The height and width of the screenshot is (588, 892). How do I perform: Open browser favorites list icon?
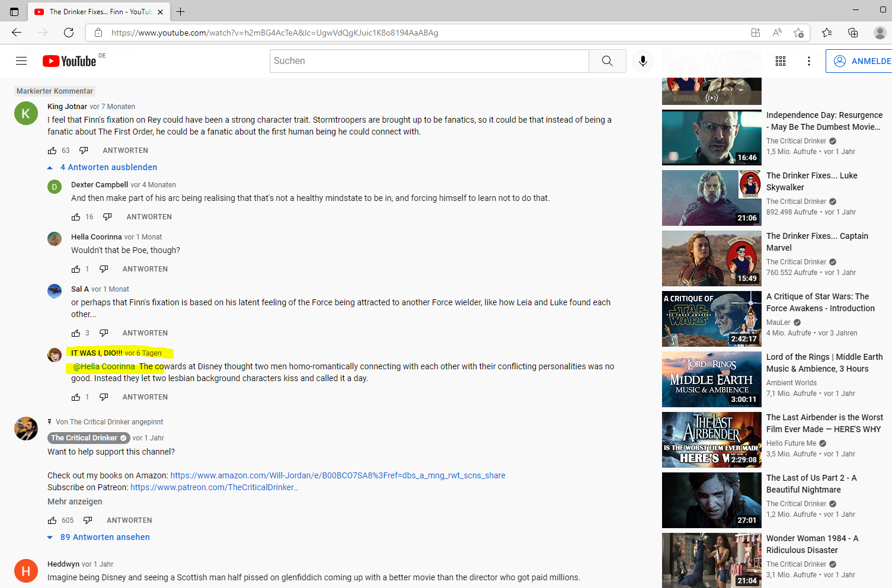click(827, 33)
